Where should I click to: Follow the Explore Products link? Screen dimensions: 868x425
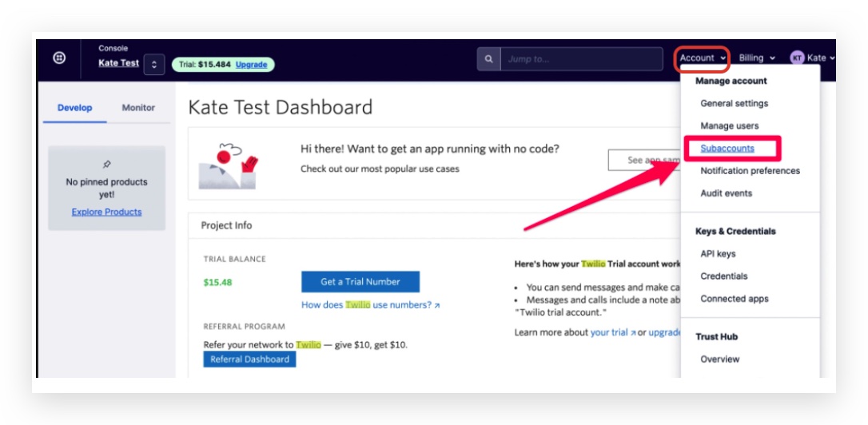coord(106,212)
